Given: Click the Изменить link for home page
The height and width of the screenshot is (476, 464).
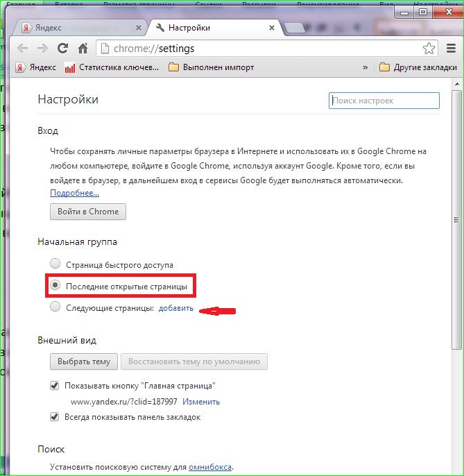Looking at the screenshot, I should (201, 402).
